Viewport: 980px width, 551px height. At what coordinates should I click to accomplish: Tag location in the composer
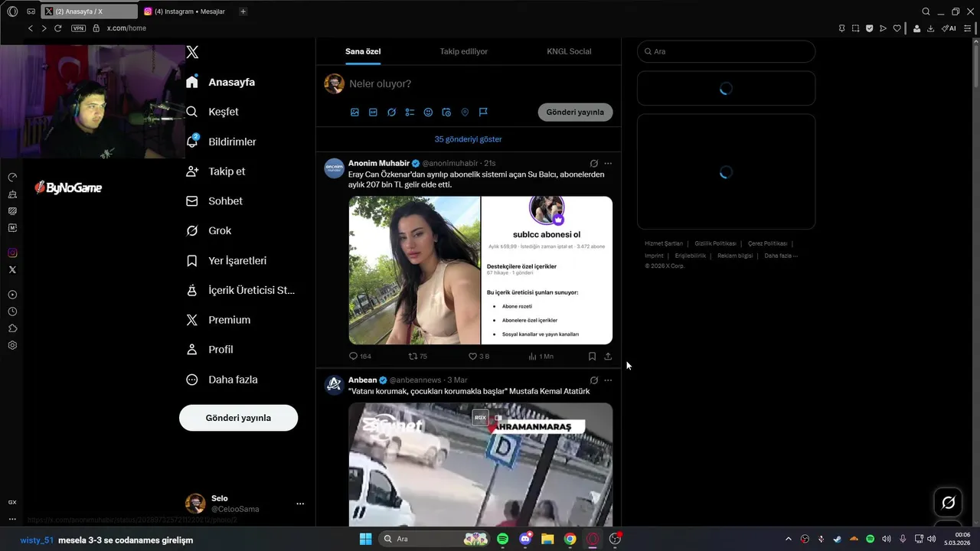coord(465,112)
